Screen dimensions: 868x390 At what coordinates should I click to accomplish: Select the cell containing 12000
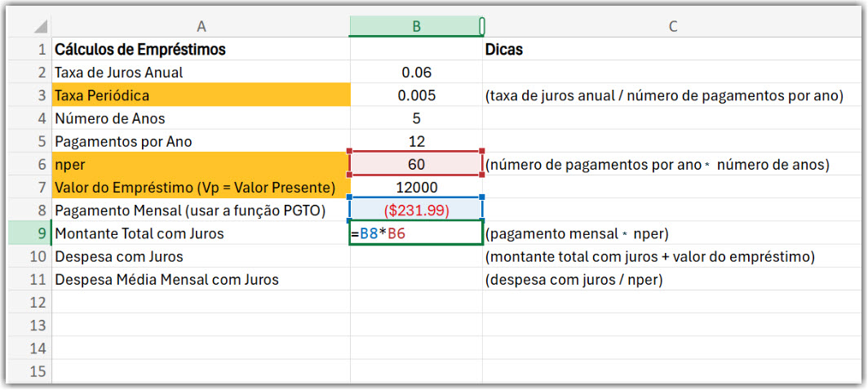416,187
